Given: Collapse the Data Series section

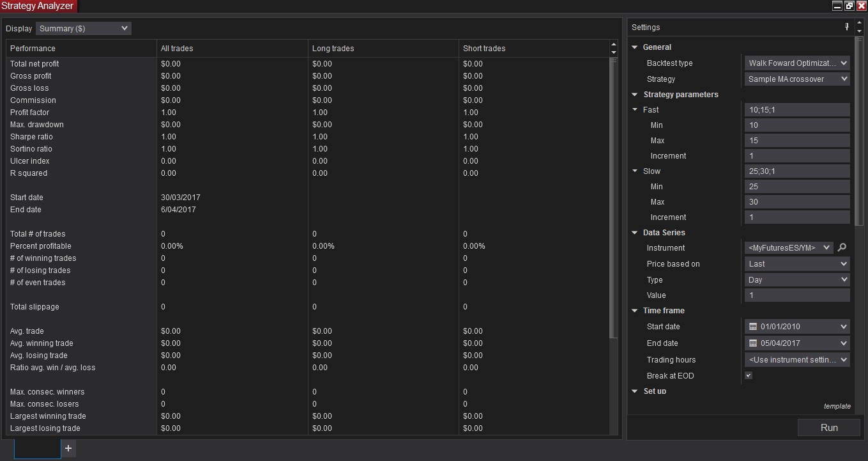Looking at the screenshot, I should [x=635, y=233].
